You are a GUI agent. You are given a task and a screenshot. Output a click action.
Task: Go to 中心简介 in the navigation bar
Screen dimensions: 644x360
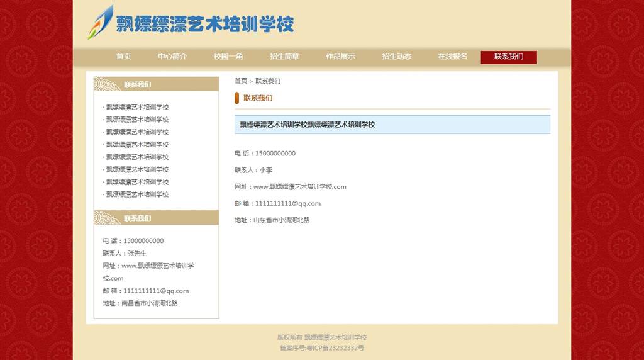click(172, 57)
